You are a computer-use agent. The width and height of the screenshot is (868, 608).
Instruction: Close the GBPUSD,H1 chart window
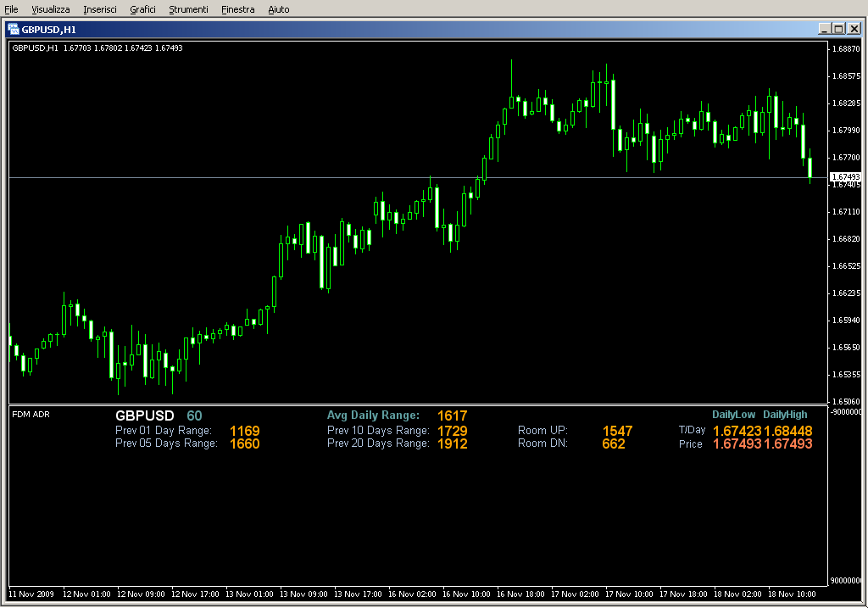(x=854, y=29)
